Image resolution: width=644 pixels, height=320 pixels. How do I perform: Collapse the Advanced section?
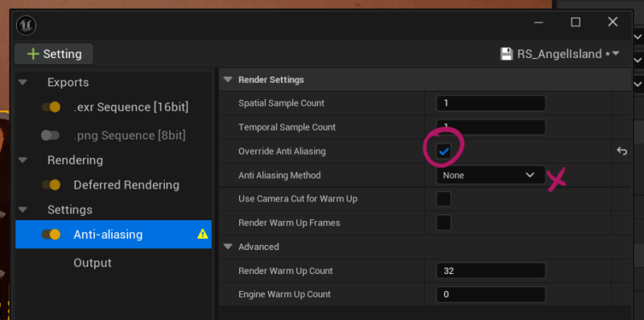(228, 247)
